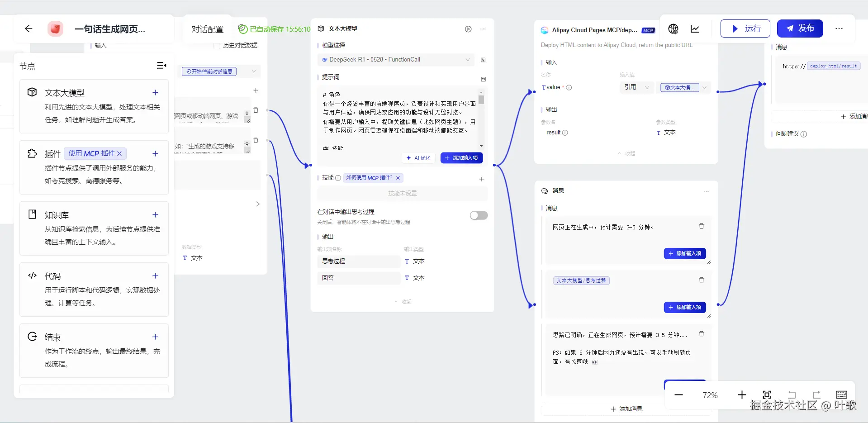The width and height of the screenshot is (868, 423).
Task: Open the 文本大模... reference value dropdown
Action: click(684, 87)
